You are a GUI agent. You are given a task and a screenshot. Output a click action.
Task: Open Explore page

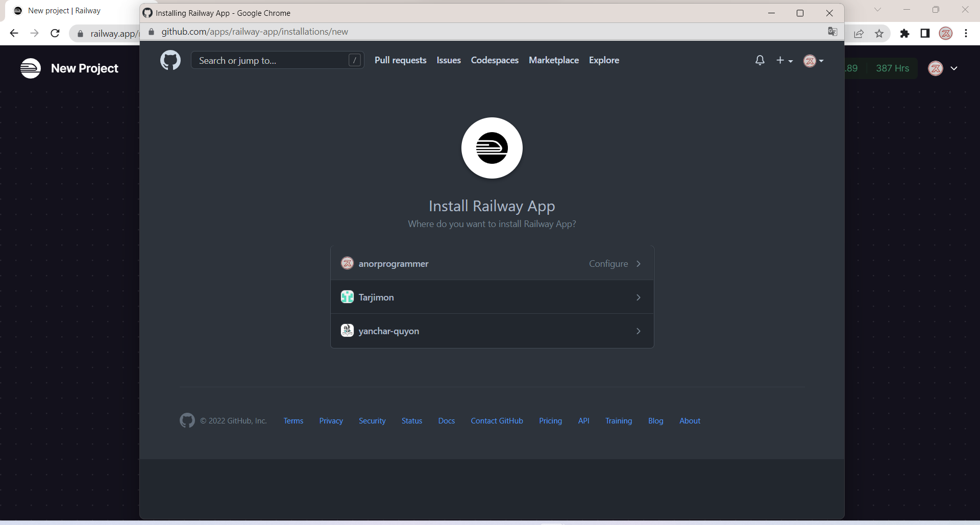click(604, 60)
